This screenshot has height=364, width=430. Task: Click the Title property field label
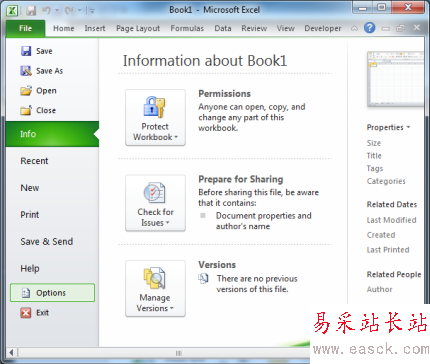click(x=374, y=156)
